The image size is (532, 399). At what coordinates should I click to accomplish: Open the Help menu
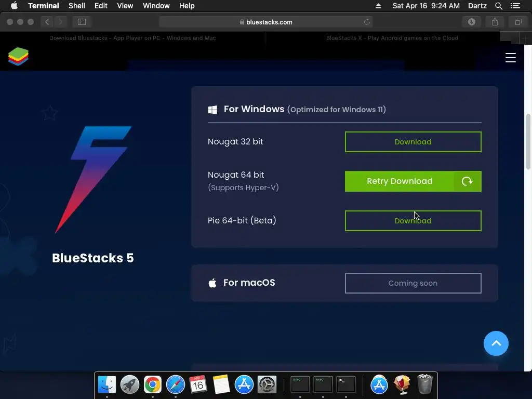click(187, 6)
